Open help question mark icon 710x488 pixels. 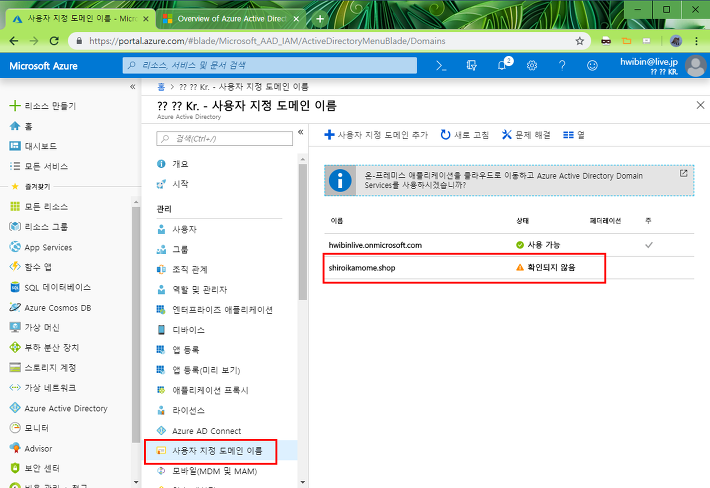click(562, 66)
